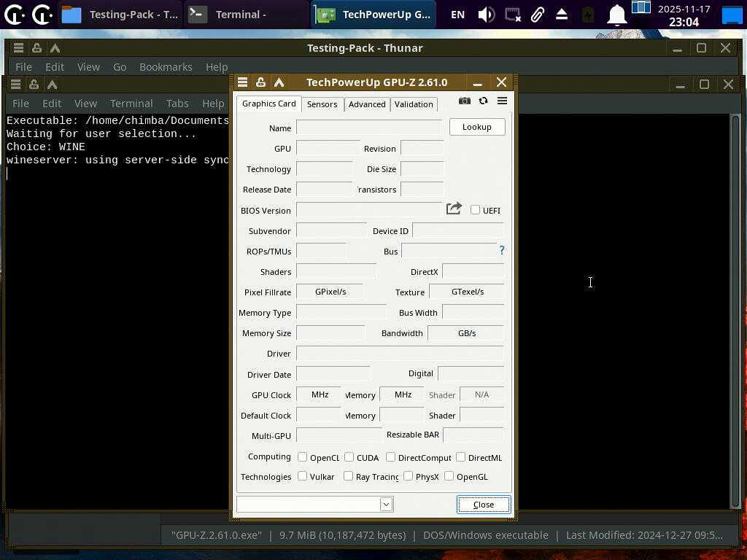Viewport: 747px width, 560px height.
Task: Open Thunar's View menu
Action: pos(88,67)
